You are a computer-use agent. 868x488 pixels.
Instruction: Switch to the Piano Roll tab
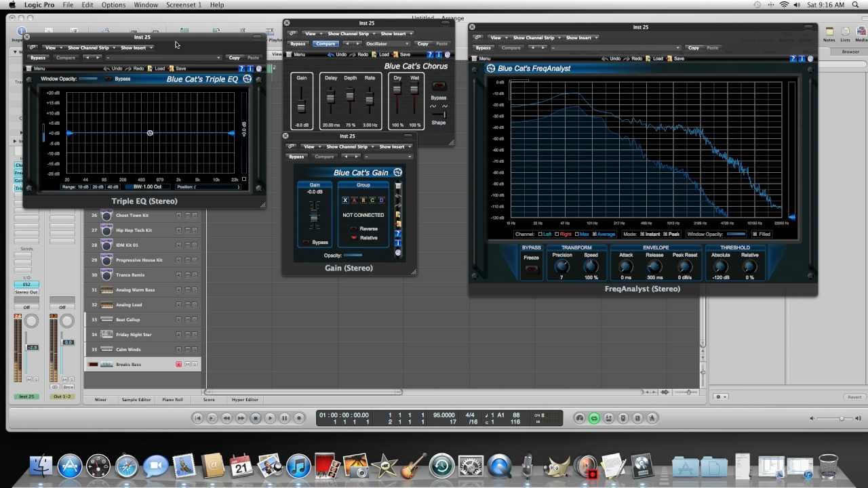click(172, 400)
